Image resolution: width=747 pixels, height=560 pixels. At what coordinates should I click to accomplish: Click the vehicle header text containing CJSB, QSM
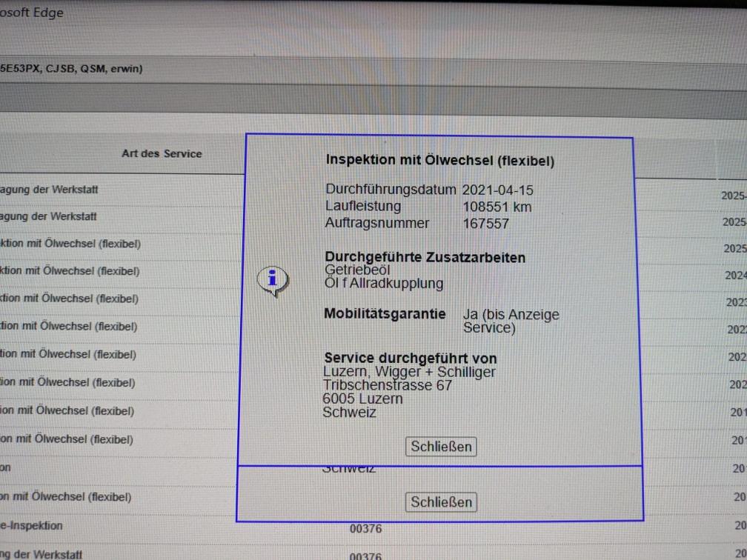71,69
